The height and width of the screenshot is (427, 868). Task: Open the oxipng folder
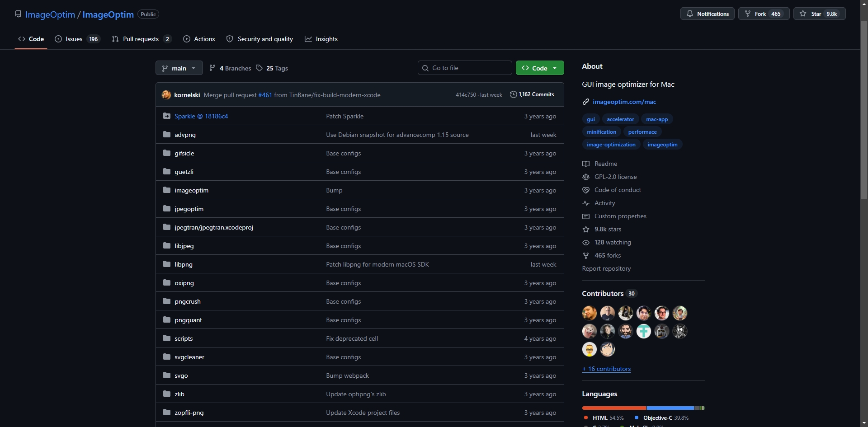184,283
